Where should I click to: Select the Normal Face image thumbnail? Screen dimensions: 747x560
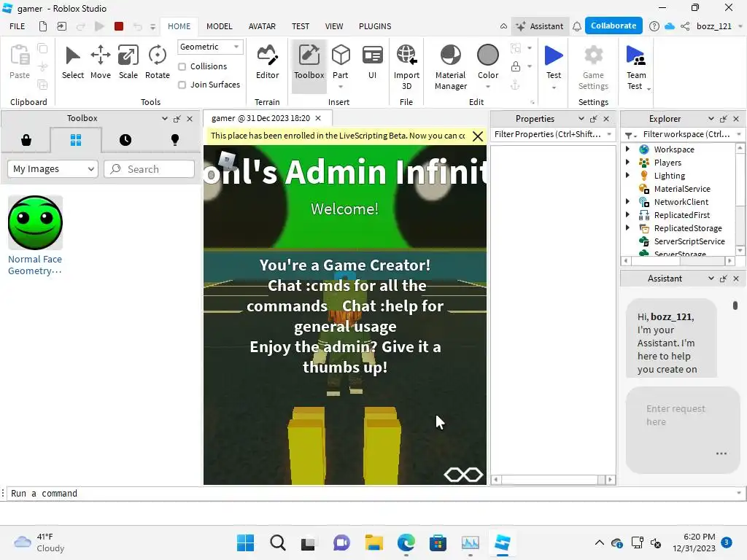[35, 222]
